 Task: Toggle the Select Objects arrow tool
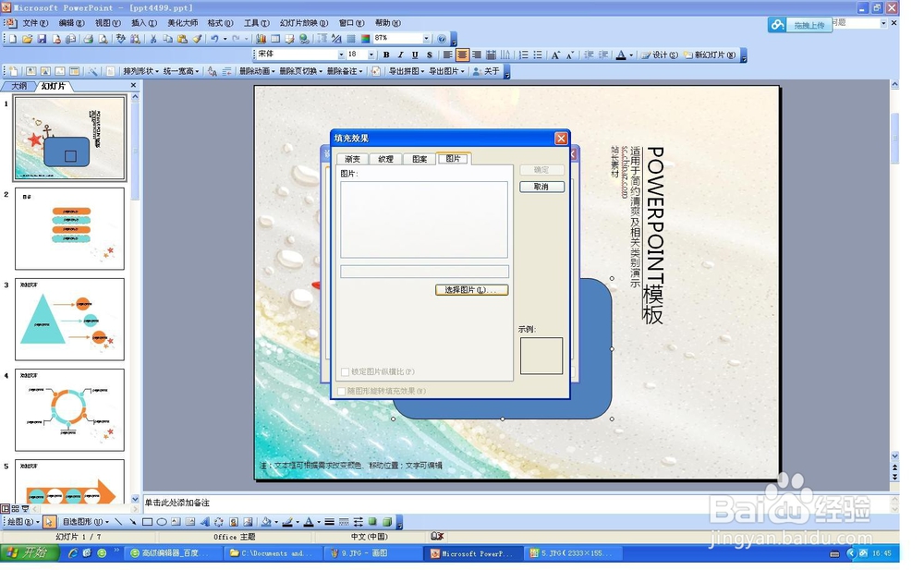point(50,522)
